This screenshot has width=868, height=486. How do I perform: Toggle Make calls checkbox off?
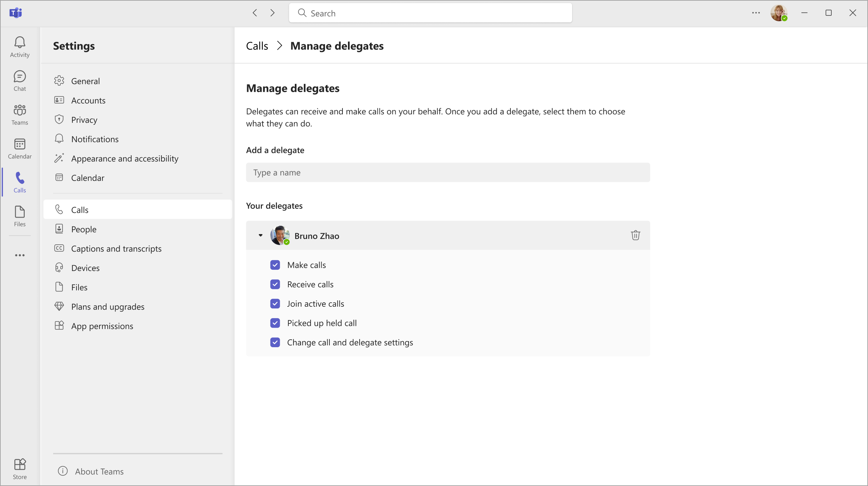pos(275,265)
